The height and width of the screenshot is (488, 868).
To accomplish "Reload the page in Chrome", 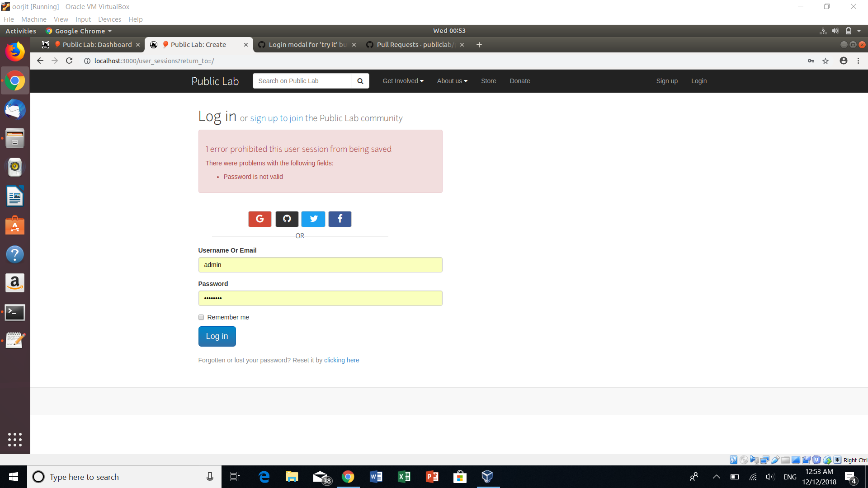I will click(x=69, y=61).
